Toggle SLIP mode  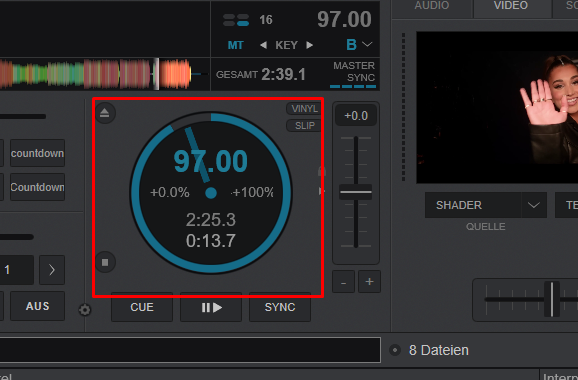coord(304,126)
